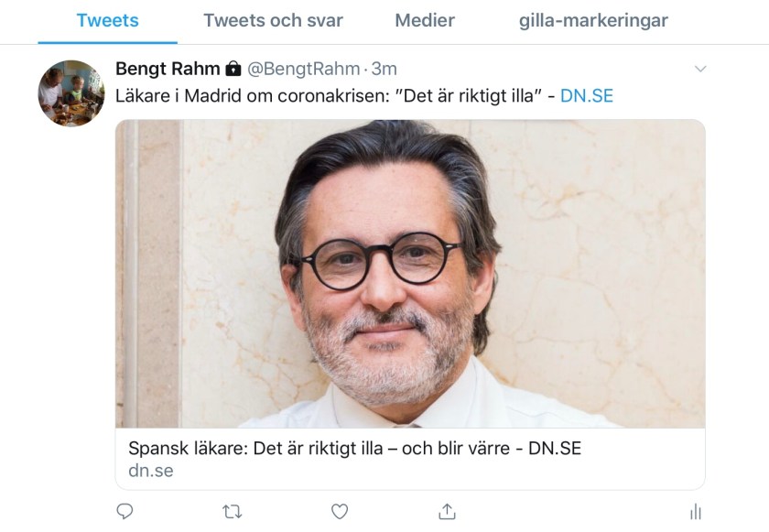This screenshot has height=532, width=769.
Task: Open the article preview photo
Action: click(410, 273)
